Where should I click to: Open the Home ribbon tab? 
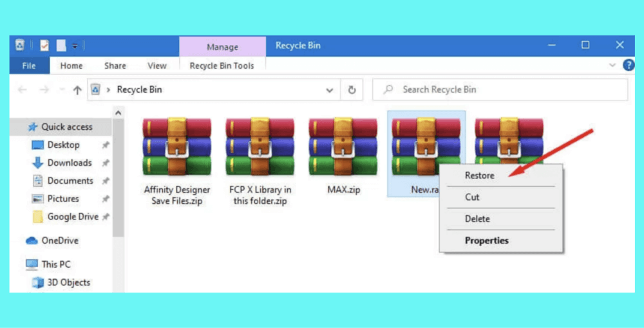[71, 66]
